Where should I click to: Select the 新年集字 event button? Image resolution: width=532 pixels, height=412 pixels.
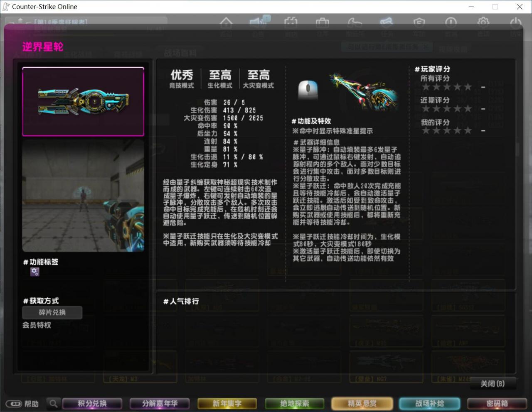(x=227, y=403)
